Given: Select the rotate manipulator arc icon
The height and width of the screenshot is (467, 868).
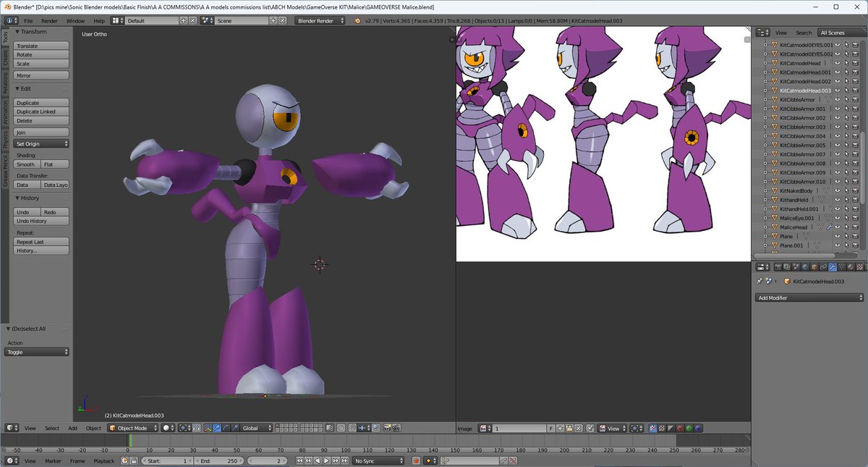Looking at the screenshot, I should tap(226, 428).
